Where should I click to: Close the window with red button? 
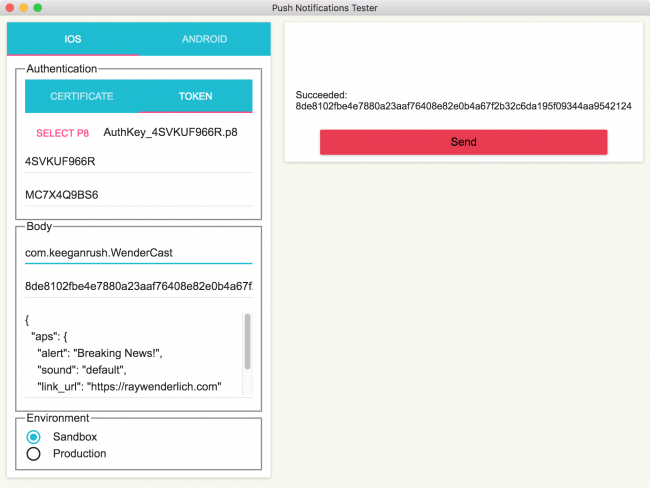10,7
